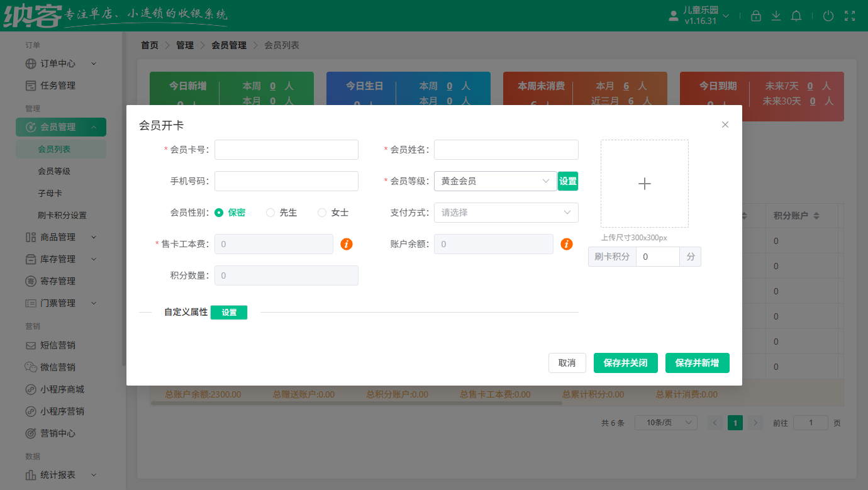
Task: Expand the 商品管理 sidebar menu
Action: (61, 237)
